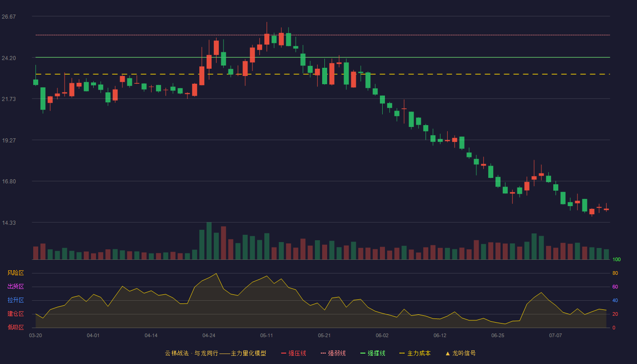Click the 04-24 date axis label
The height and width of the screenshot is (364, 637).
click(x=209, y=335)
